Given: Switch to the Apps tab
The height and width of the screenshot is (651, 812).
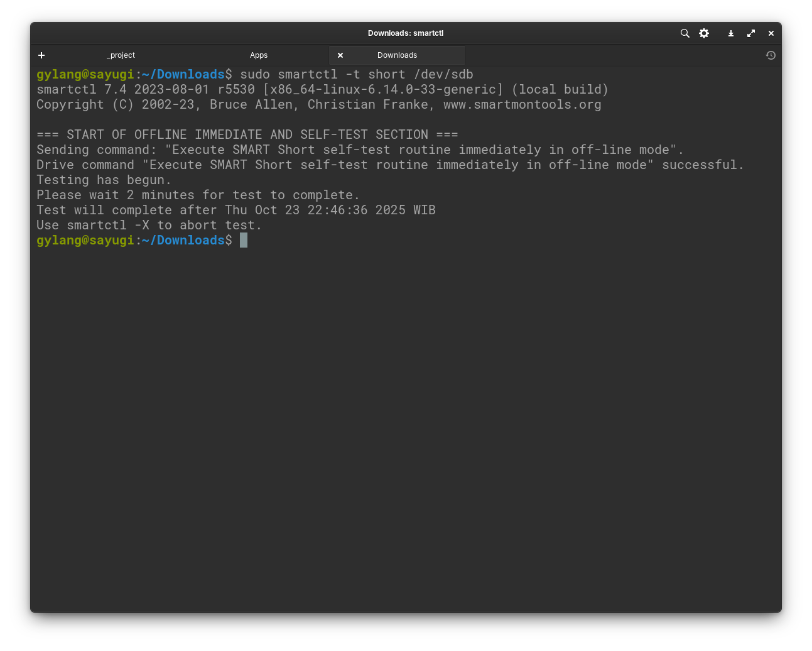Looking at the screenshot, I should pos(259,55).
